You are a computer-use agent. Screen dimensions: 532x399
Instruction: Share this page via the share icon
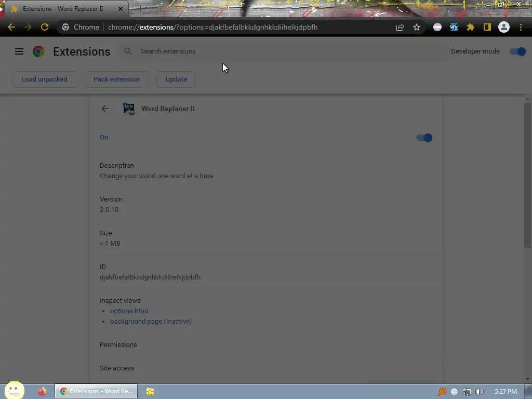(400, 28)
